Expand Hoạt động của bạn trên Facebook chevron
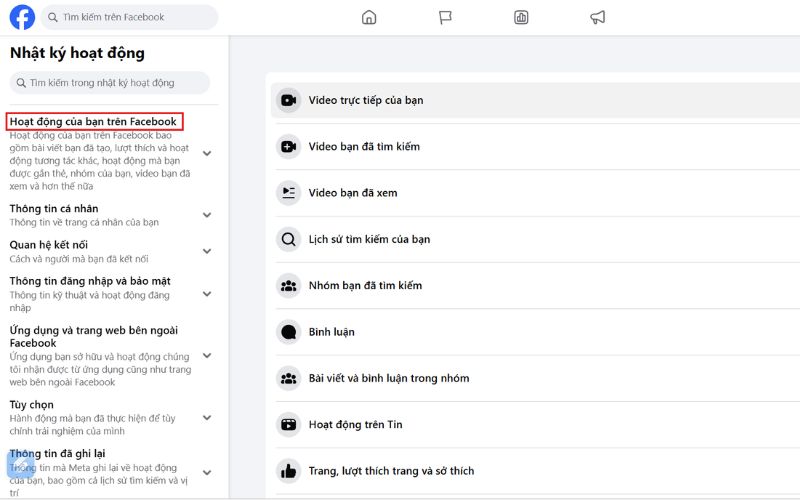The height and width of the screenshot is (500, 800). (207, 153)
